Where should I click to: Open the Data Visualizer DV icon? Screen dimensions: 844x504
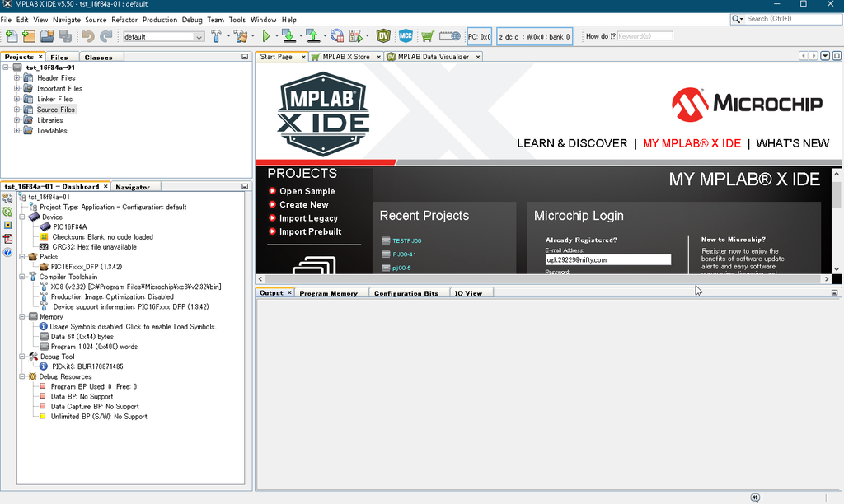click(383, 36)
